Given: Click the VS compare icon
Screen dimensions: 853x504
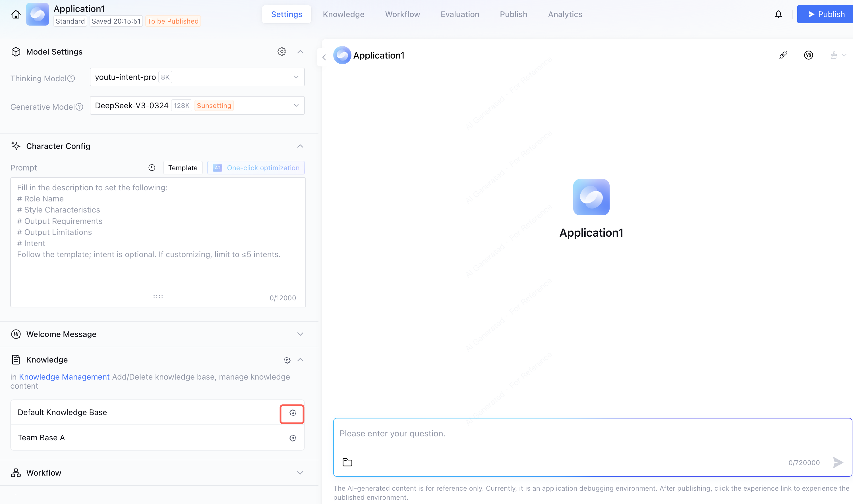Looking at the screenshot, I should pyautogui.click(x=808, y=55).
